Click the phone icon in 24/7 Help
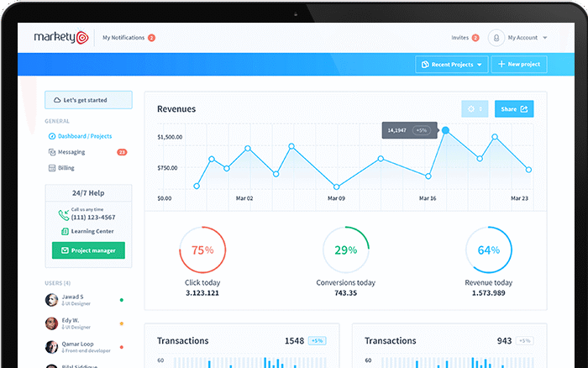Screen dimensions: 588x368 (x=64, y=215)
